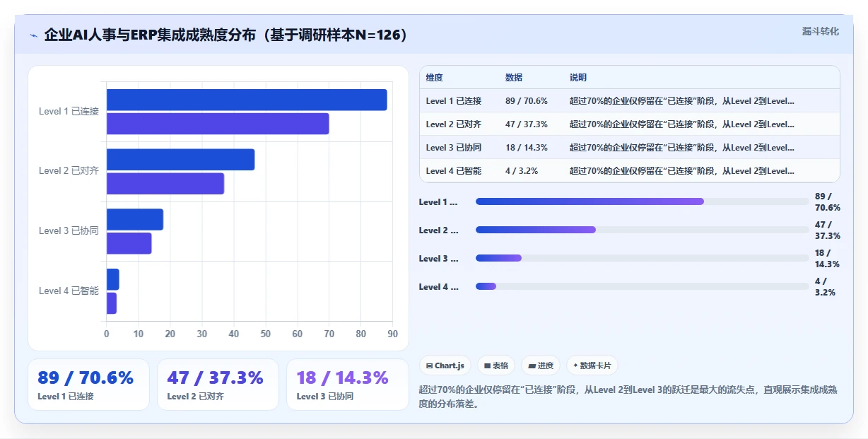Click the Level 4 progress row label
Image resolution: width=868 pixels, height=439 pixels.
pyautogui.click(x=438, y=287)
